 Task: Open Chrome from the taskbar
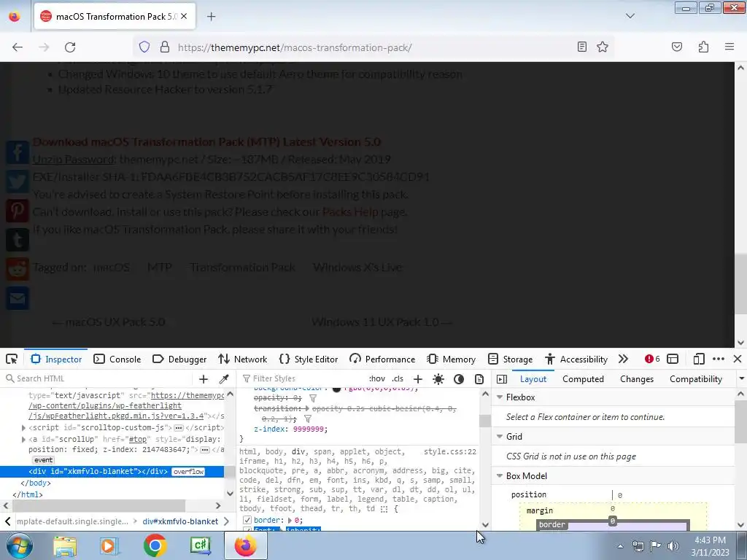(155, 545)
